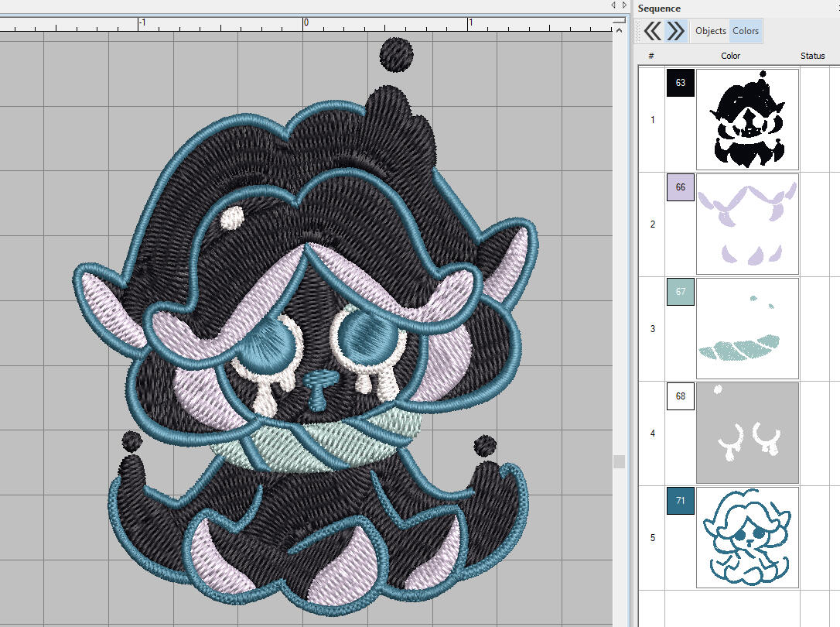Click the canvas scroll-up arrow
840x627 pixels.
tap(619, 30)
